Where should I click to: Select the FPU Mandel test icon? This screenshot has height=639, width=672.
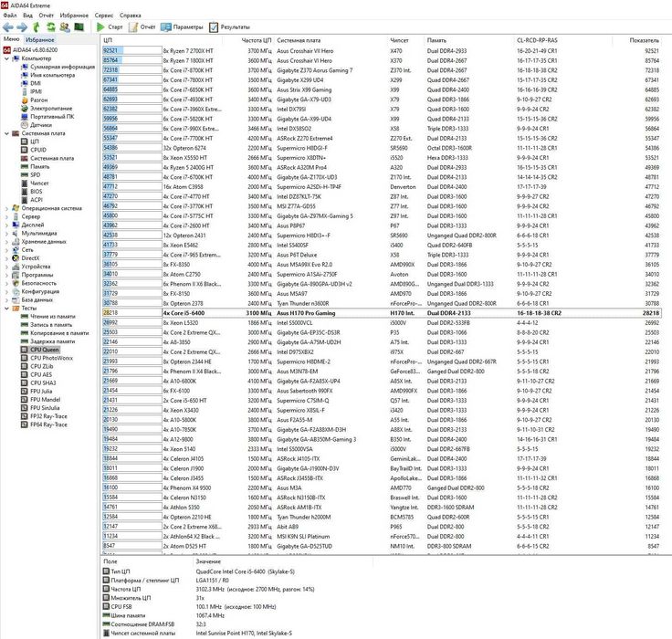coord(25,400)
